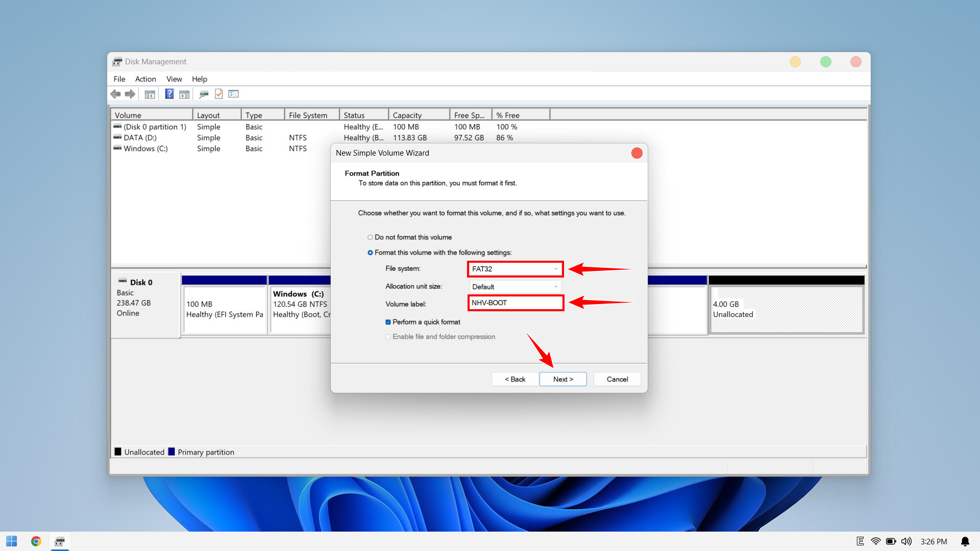Click the blue Help question mark icon
This screenshot has height=551, width=980.
coord(169,94)
